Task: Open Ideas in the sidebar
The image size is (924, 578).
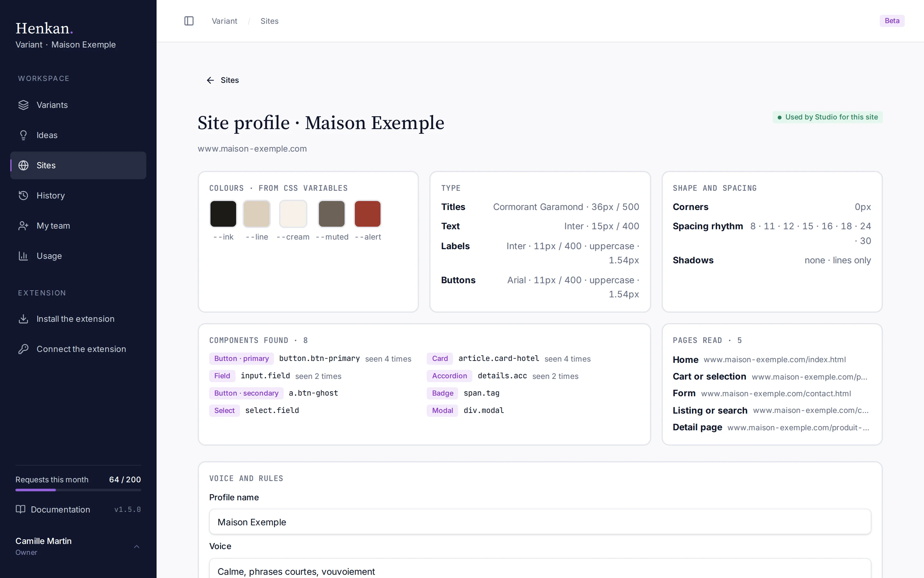Action: click(78, 135)
